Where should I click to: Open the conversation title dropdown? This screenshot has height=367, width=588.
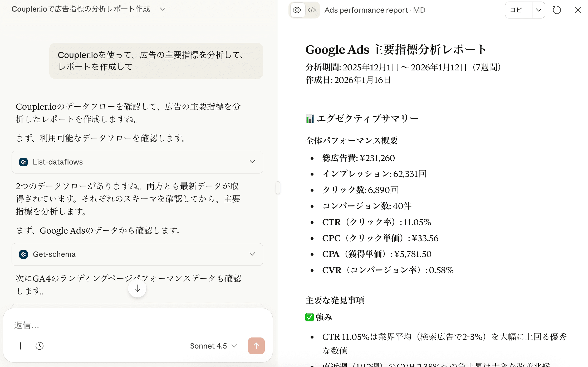click(x=163, y=9)
